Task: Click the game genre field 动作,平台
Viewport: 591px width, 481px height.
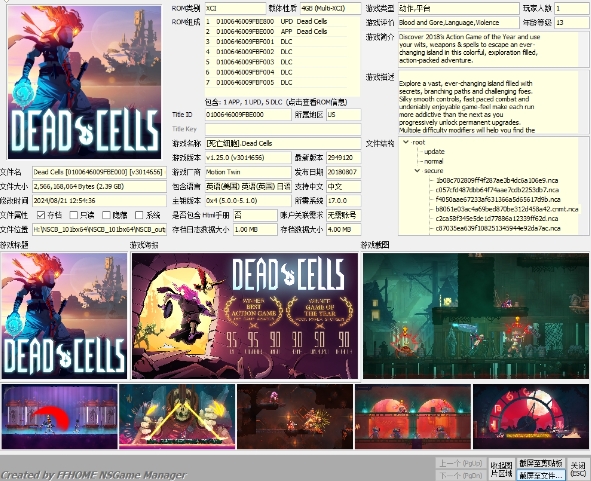Action: point(458,8)
